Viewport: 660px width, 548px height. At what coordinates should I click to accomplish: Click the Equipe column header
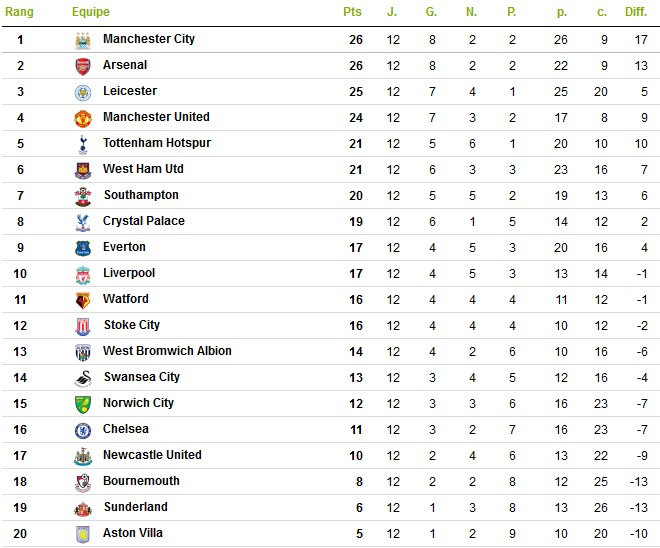click(91, 12)
